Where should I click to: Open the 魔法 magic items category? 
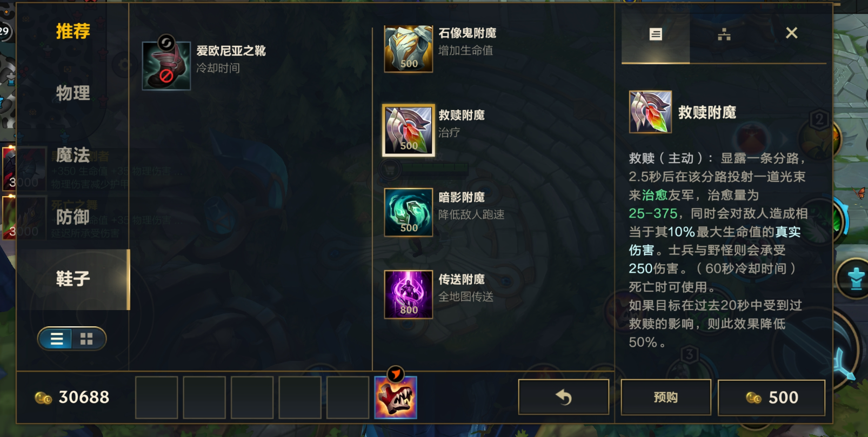(73, 155)
